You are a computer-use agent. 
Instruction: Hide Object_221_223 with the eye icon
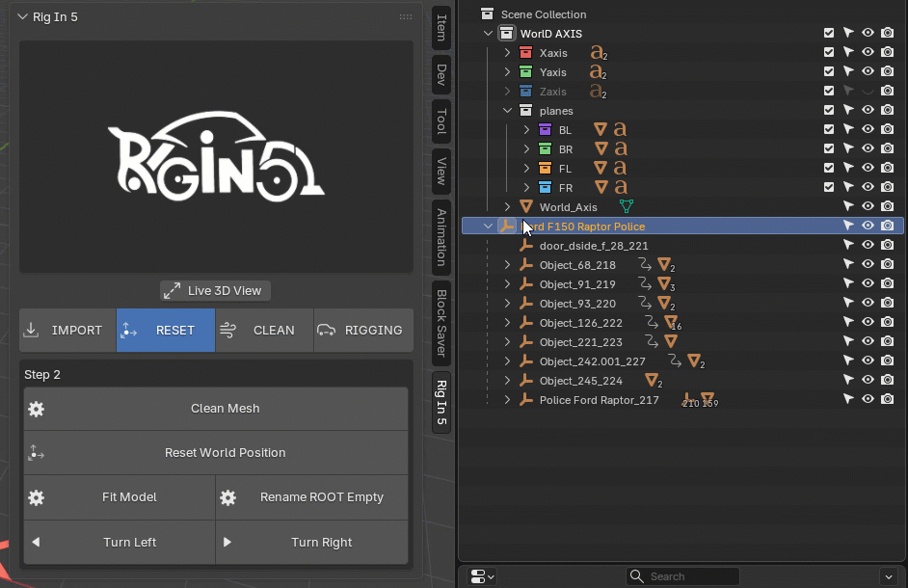coord(868,341)
